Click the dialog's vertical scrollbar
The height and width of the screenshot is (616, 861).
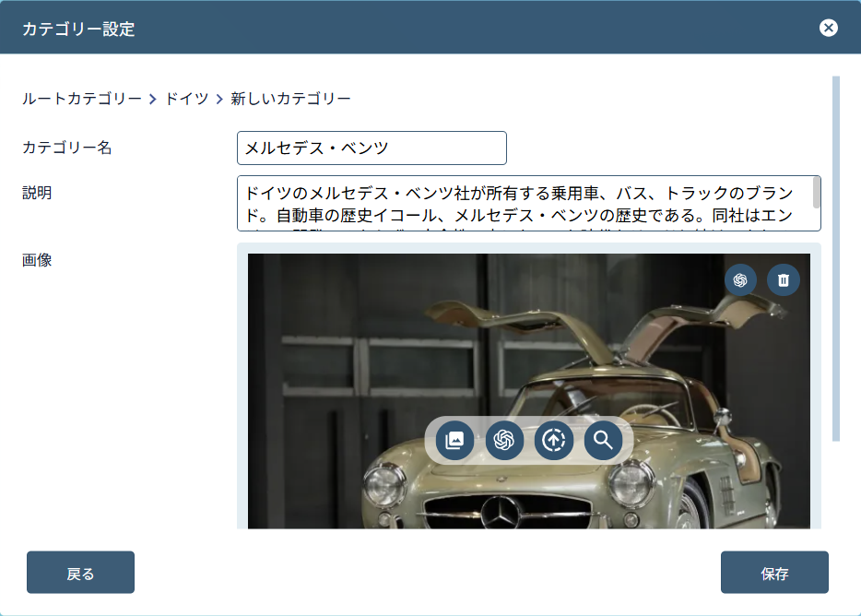tap(836, 258)
